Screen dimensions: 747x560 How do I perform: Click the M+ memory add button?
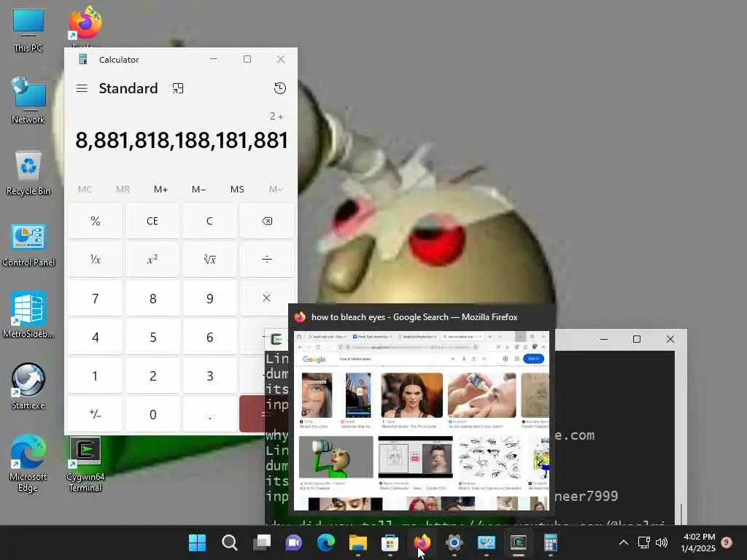tap(160, 190)
